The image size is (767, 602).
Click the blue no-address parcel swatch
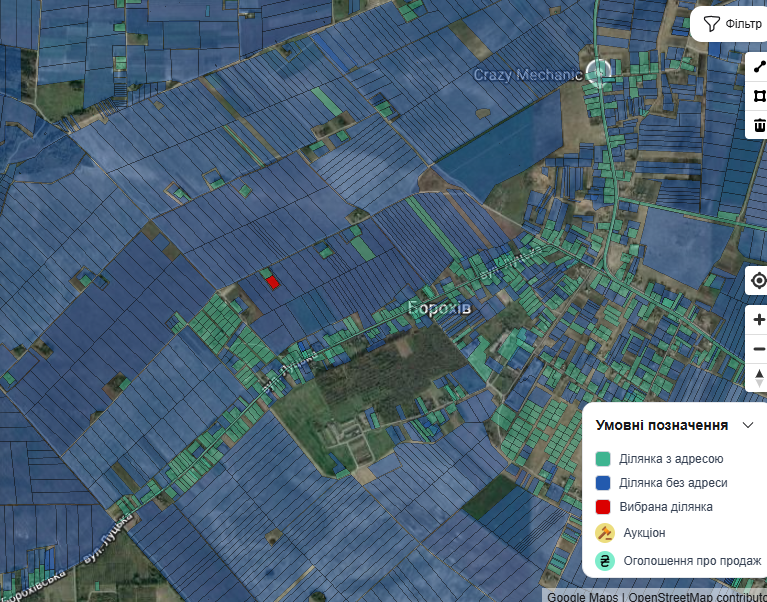(x=603, y=483)
